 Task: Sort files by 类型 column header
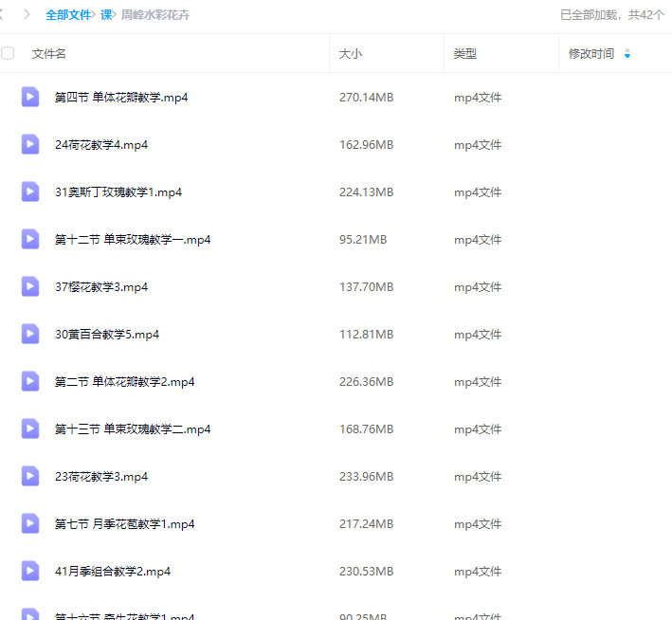click(464, 54)
